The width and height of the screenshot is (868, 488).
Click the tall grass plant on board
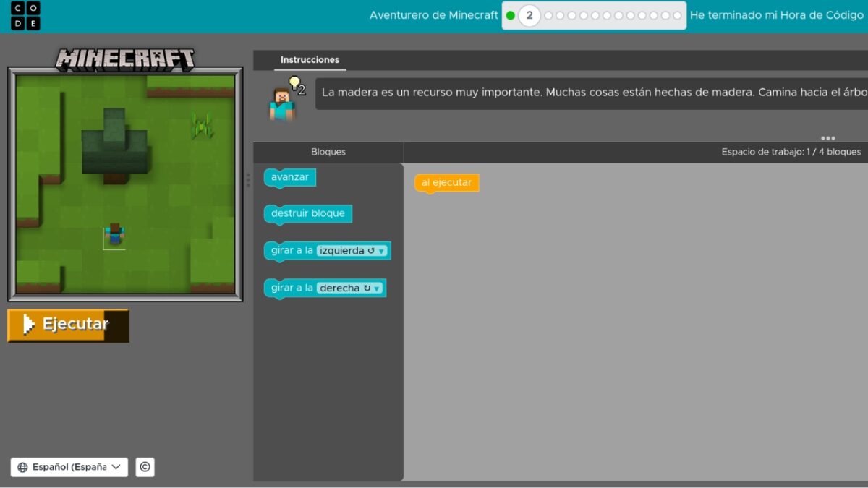[x=202, y=125]
